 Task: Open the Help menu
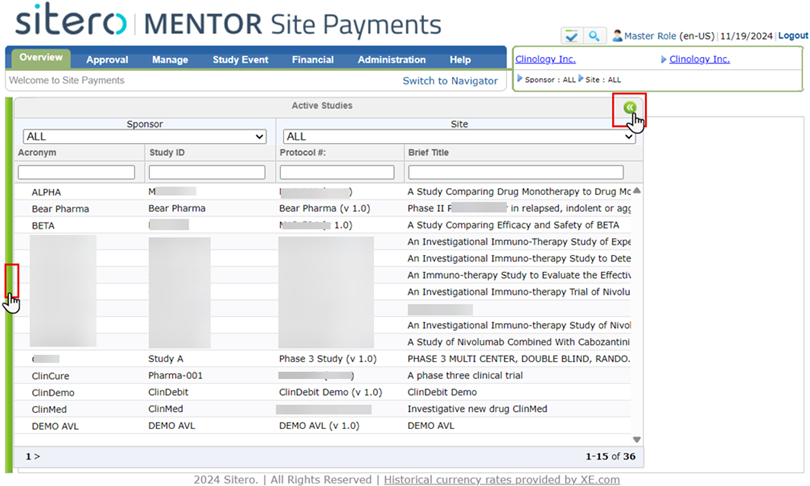[460, 60]
